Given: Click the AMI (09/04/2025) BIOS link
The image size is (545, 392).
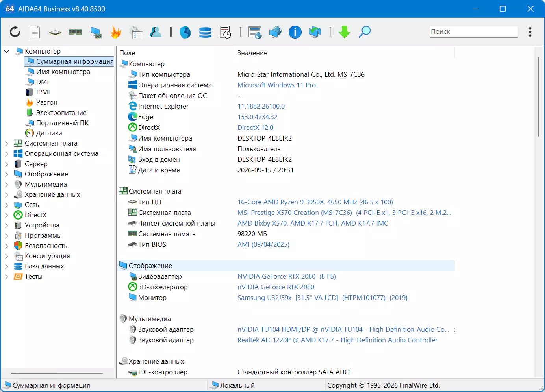Looking at the screenshot, I should (x=263, y=244).
